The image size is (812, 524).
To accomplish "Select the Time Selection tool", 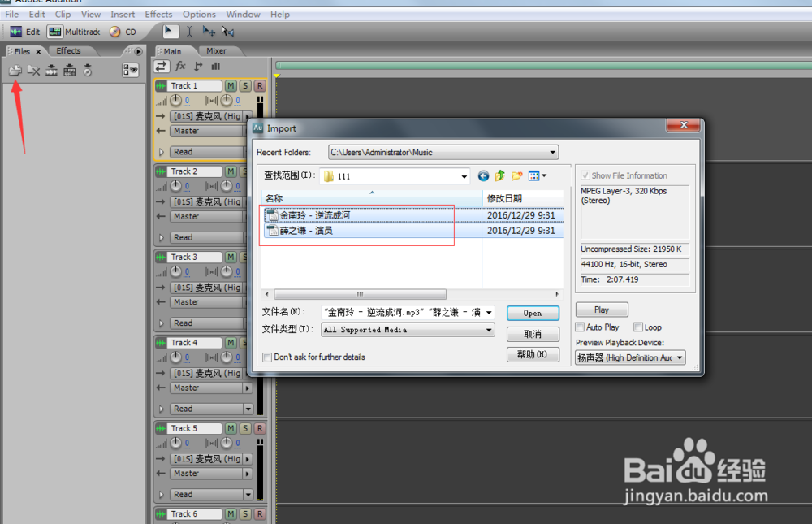I will tap(189, 30).
